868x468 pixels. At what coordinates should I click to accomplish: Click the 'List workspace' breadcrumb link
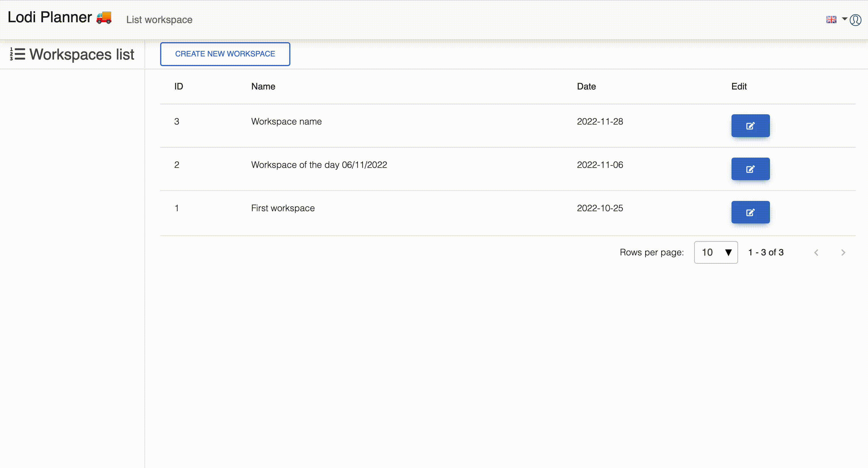tap(159, 19)
